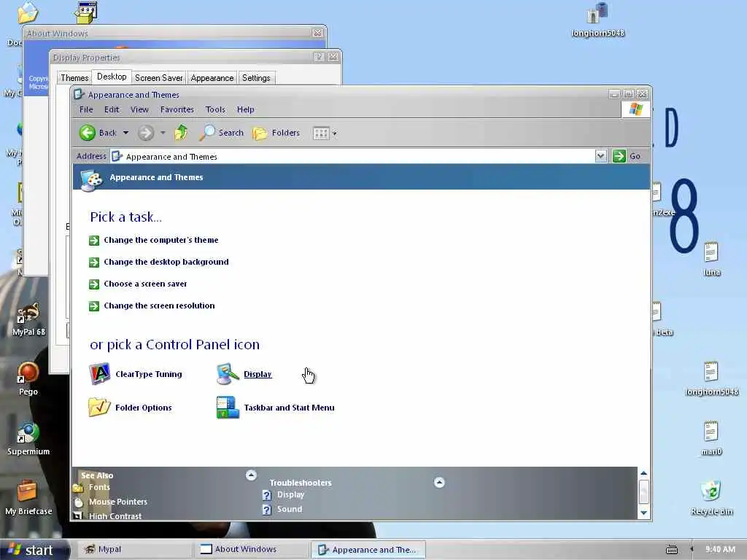
Task: Select Choose a screen saver task
Action: point(145,284)
